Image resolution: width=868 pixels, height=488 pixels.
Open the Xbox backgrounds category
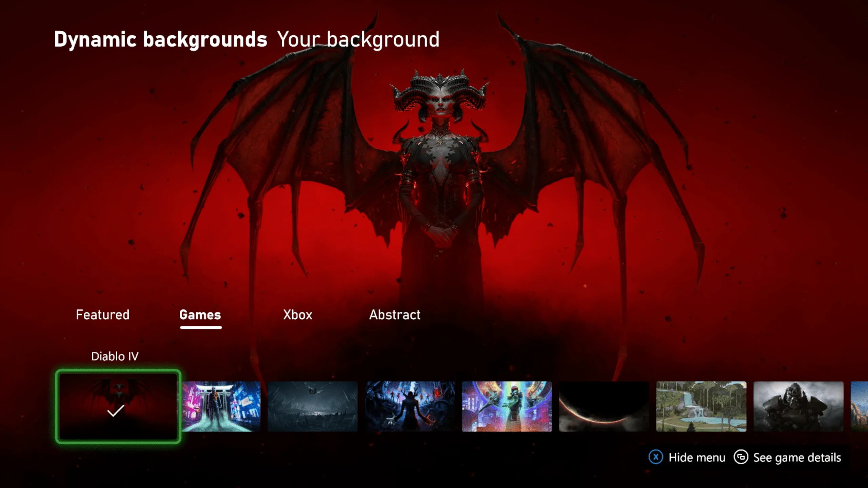tap(297, 314)
